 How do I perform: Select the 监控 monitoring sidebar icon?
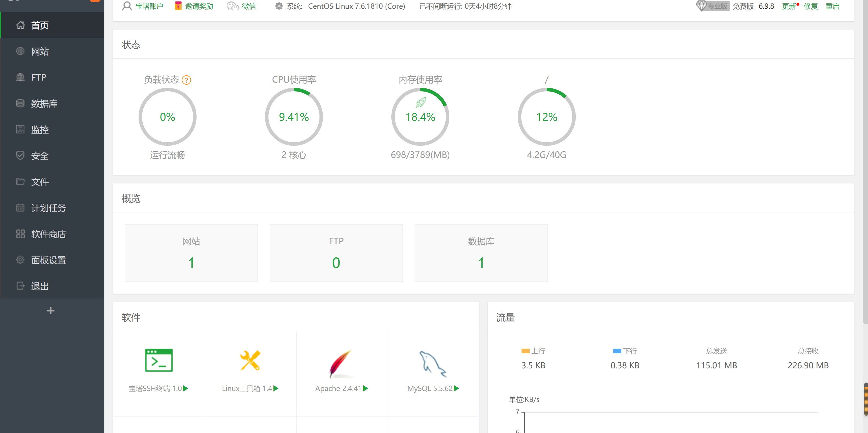pyautogui.click(x=20, y=129)
